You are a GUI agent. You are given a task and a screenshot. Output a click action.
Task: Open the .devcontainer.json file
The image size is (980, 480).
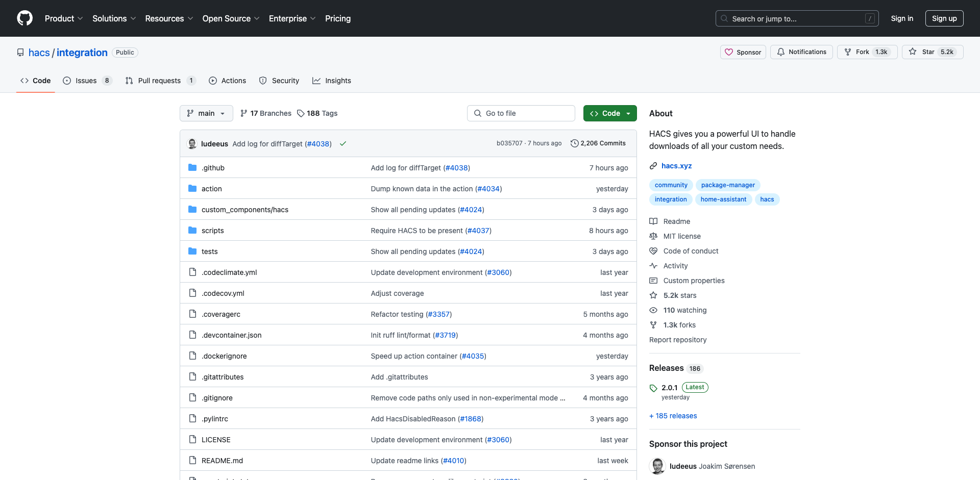click(232, 335)
